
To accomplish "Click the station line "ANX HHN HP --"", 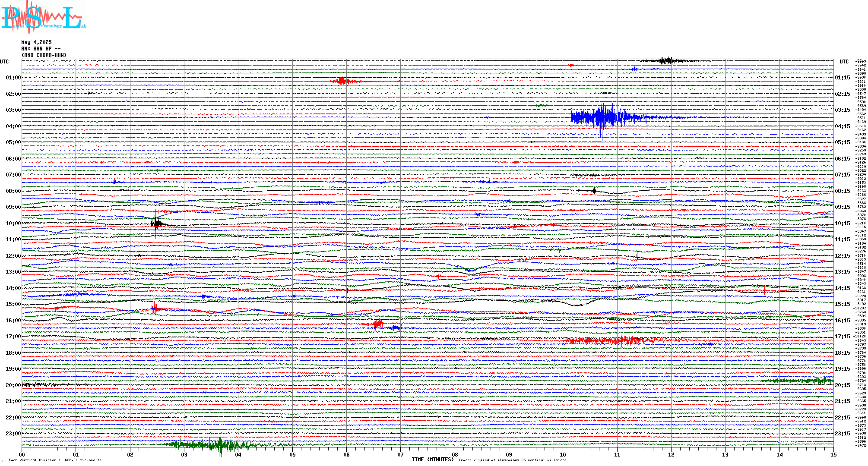I will [41, 49].
